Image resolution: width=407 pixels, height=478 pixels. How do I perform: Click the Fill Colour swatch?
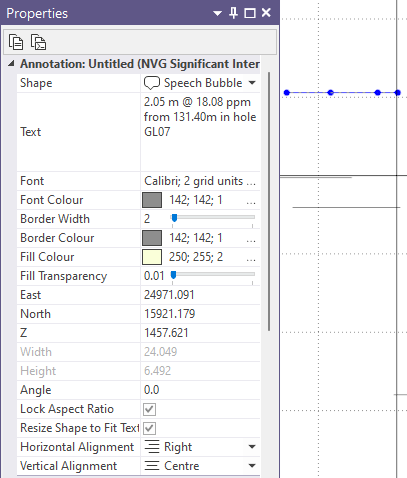pos(152,257)
